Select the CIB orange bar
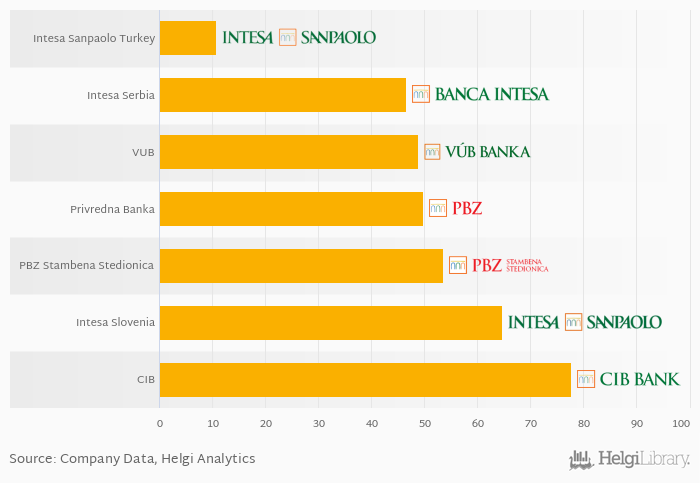The height and width of the screenshot is (483, 700). click(365, 380)
